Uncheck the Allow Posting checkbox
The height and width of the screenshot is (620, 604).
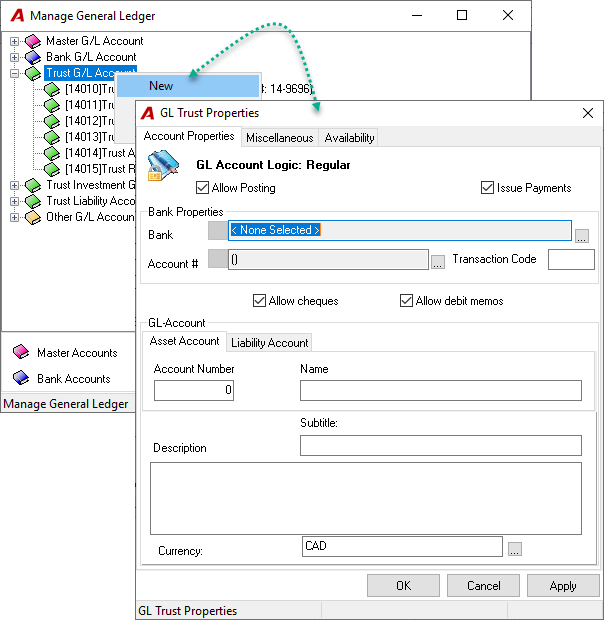tap(202, 187)
